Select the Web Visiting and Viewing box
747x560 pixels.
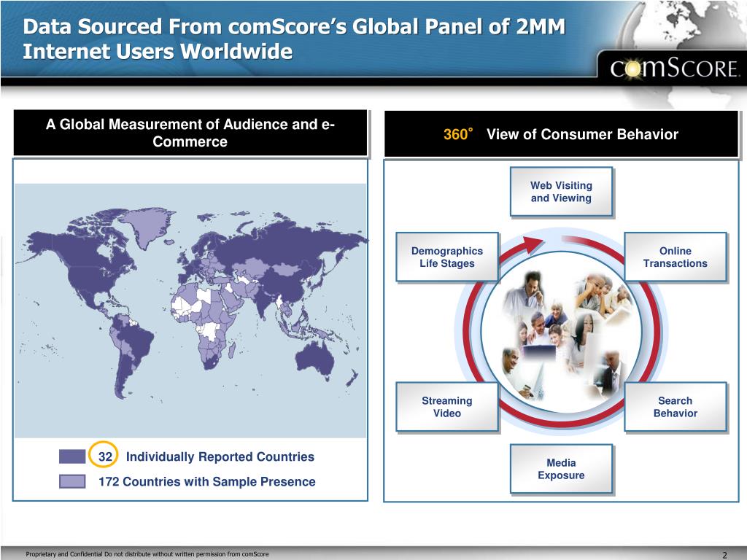coord(561,192)
